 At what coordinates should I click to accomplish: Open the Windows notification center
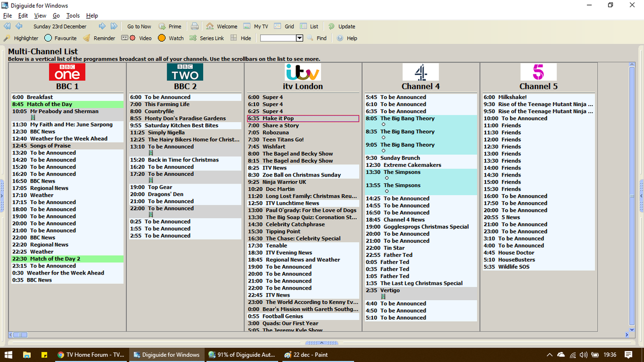[628, 354]
